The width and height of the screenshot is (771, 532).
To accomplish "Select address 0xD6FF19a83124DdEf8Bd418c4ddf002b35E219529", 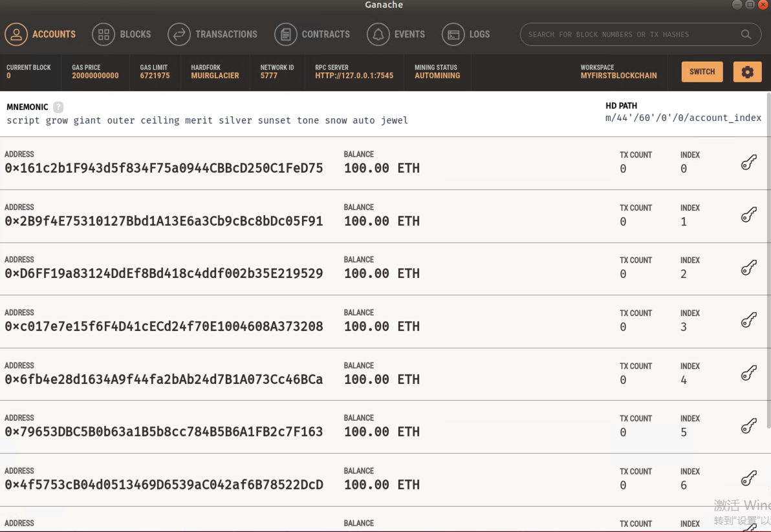I will click(164, 273).
